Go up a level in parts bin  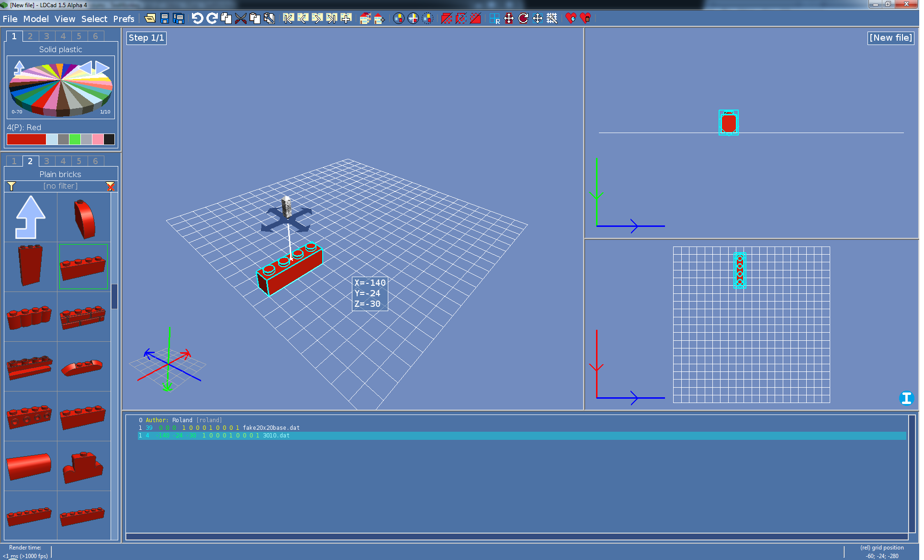coord(31,217)
